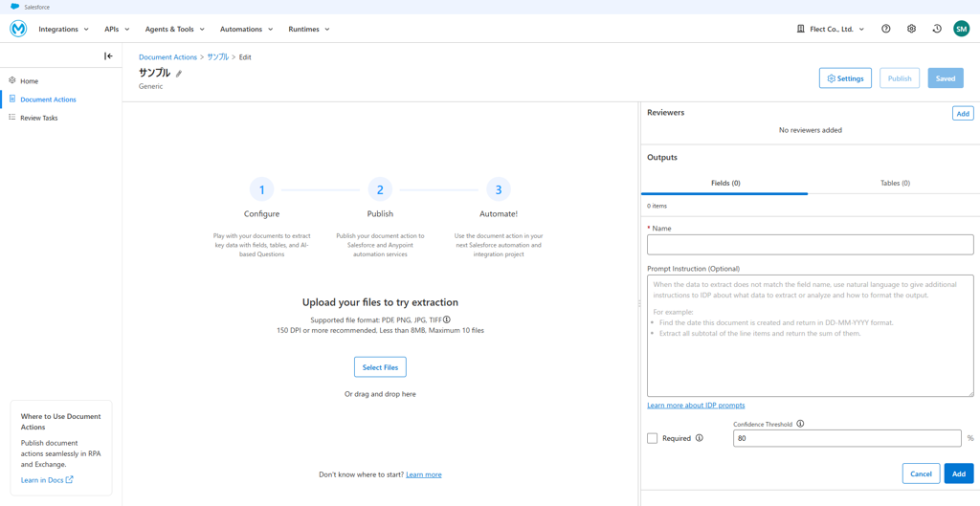Click the Publish button in header
The image size is (980, 506).
pyautogui.click(x=900, y=78)
